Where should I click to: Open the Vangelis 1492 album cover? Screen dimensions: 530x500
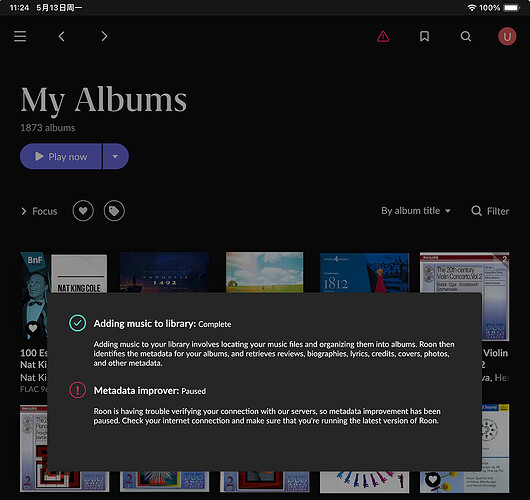click(165, 272)
